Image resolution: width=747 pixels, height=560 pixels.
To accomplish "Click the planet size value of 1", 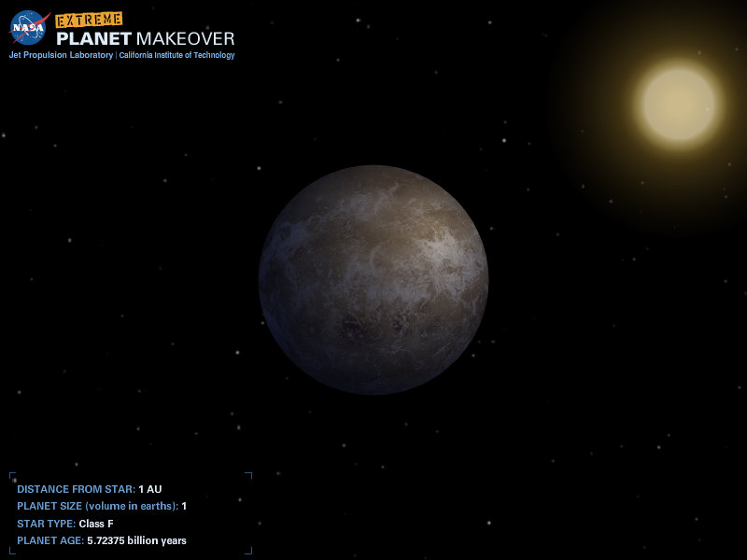I will (x=184, y=506).
